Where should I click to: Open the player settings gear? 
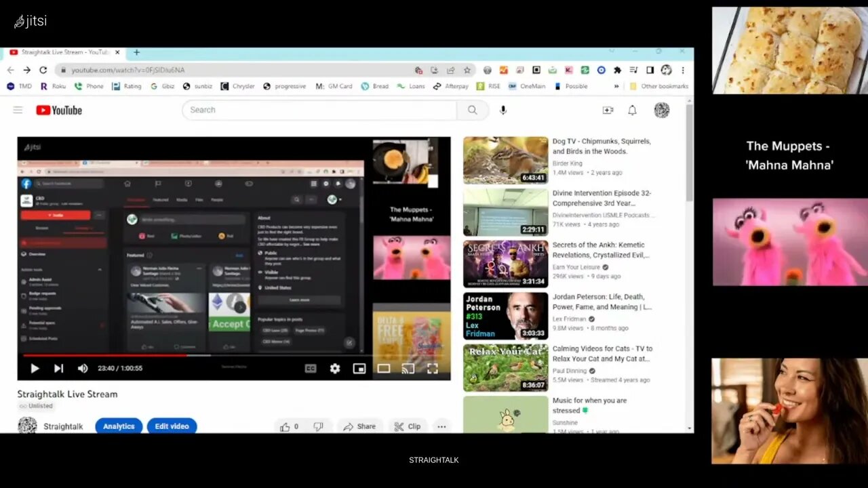pyautogui.click(x=335, y=368)
